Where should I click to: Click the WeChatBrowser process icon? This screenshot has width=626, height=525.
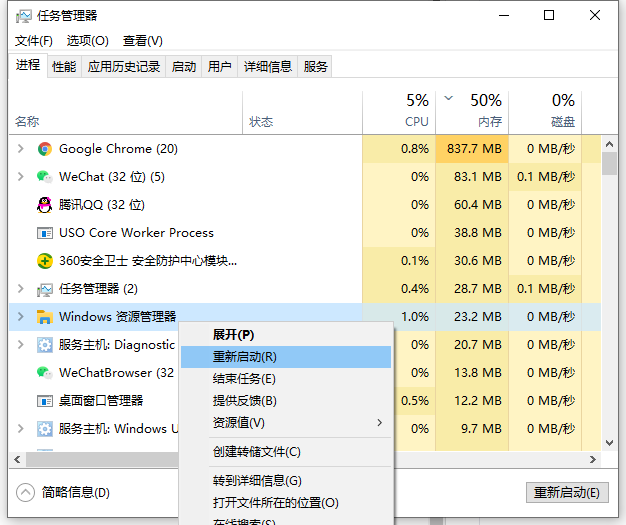click(44, 373)
